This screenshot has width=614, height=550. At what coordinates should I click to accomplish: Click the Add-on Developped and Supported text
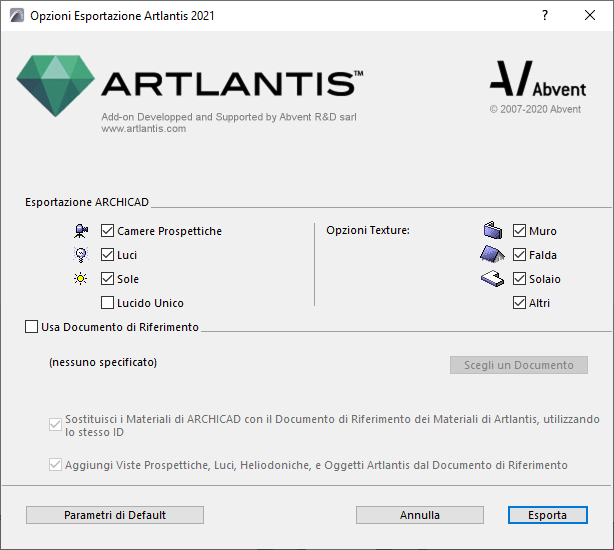[x=229, y=117]
